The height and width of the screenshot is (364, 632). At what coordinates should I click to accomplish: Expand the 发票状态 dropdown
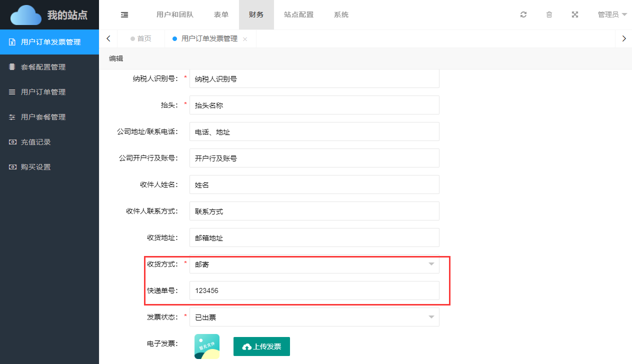pos(314,317)
